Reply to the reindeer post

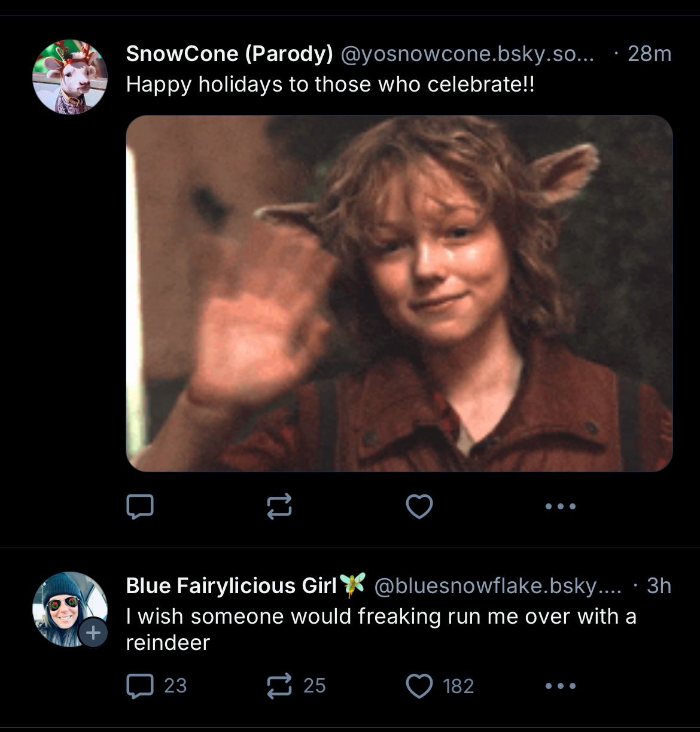coord(140,686)
